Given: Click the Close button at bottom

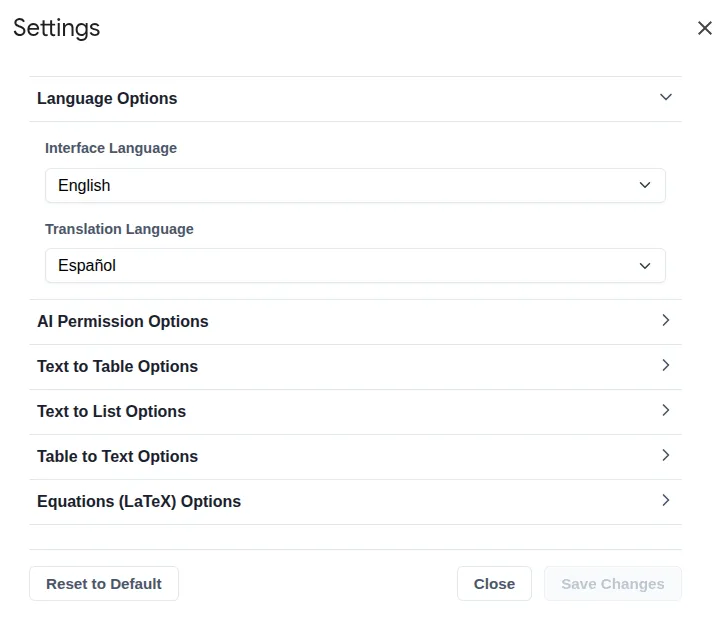Looking at the screenshot, I should point(494,584).
